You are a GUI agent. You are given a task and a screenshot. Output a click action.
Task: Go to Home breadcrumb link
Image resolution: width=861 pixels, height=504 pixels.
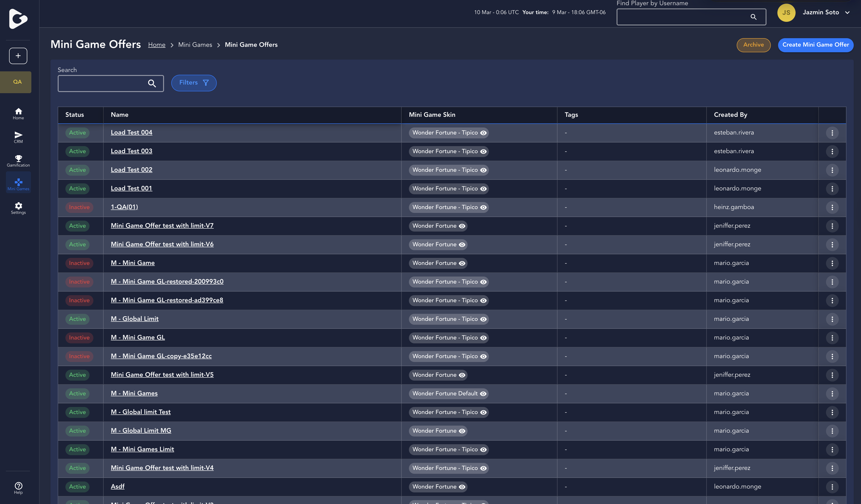(x=157, y=45)
